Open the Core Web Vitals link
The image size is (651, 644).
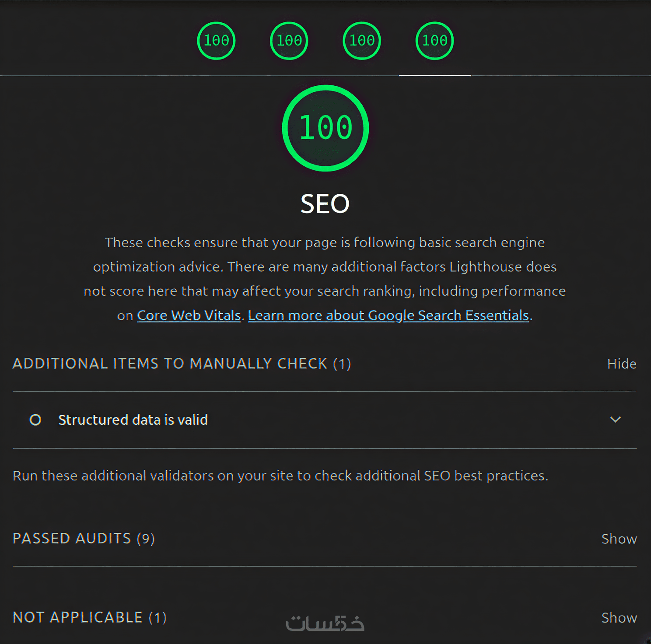(x=189, y=315)
